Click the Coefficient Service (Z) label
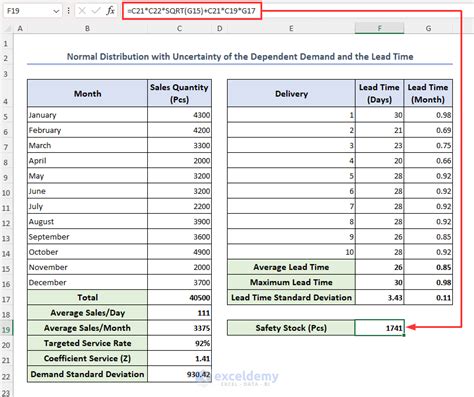 [x=87, y=359]
